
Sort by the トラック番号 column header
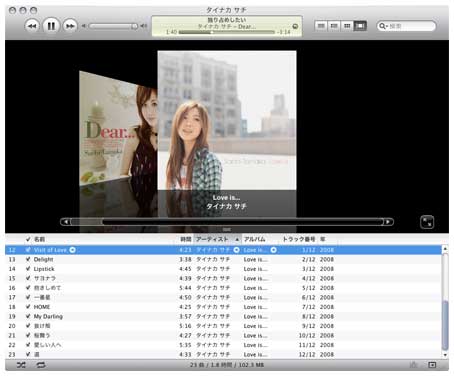pos(299,239)
